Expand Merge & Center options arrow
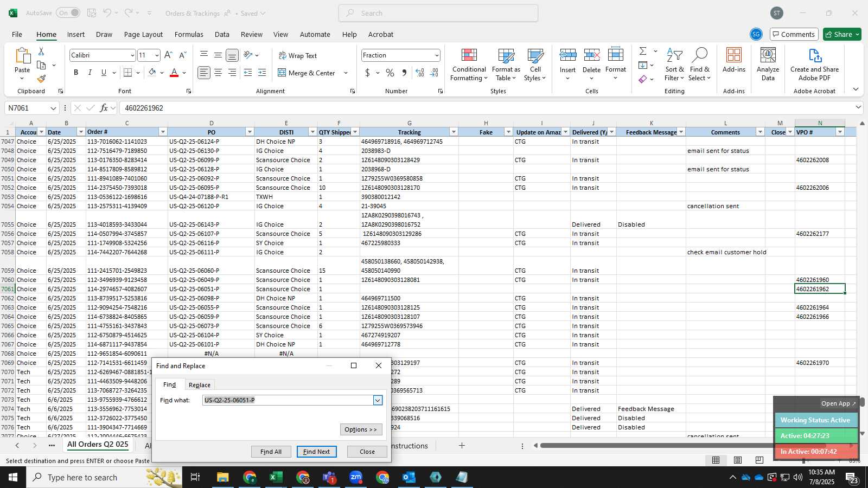The width and height of the screenshot is (868, 488). click(x=346, y=73)
